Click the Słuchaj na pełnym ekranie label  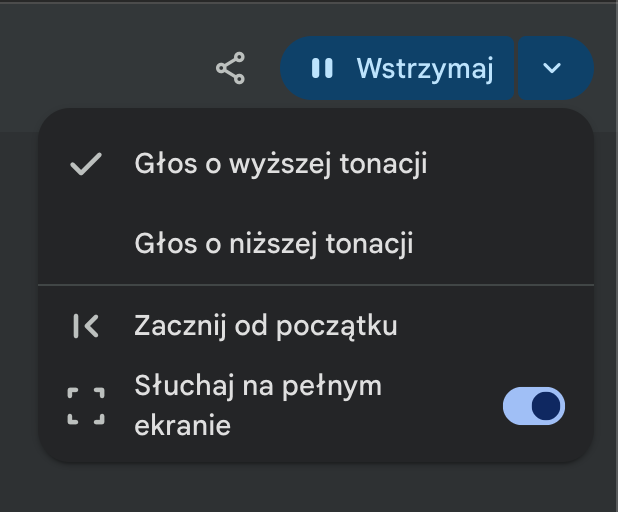click(x=258, y=406)
